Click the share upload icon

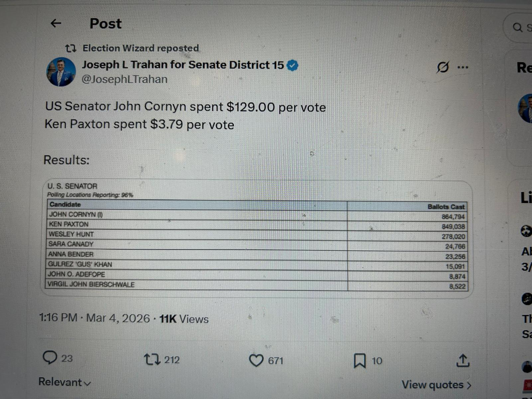coord(463,361)
